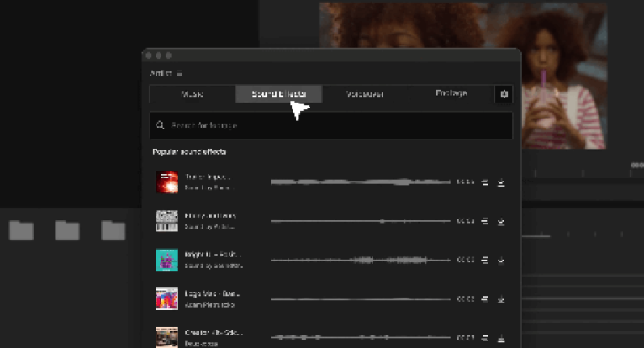
Task: Open the options icon beside fourth sound effect
Action: (x=485, y=298)
